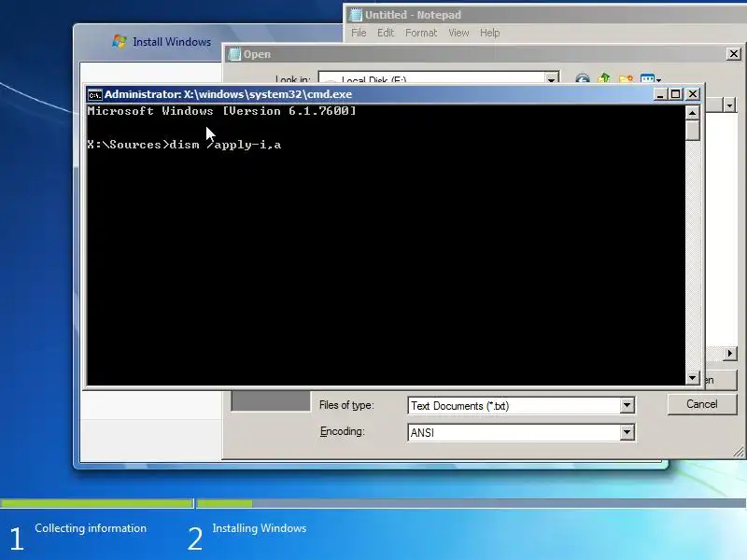Screen dimensions: 747x560
Task: Expand the Look in drive dropdown
Action: (551, 78)
